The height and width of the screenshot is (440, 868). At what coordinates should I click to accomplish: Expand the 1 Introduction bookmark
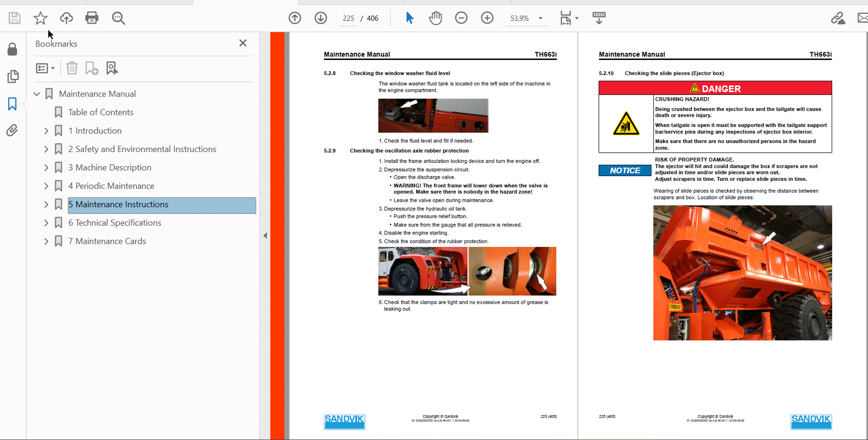[46, 131]
